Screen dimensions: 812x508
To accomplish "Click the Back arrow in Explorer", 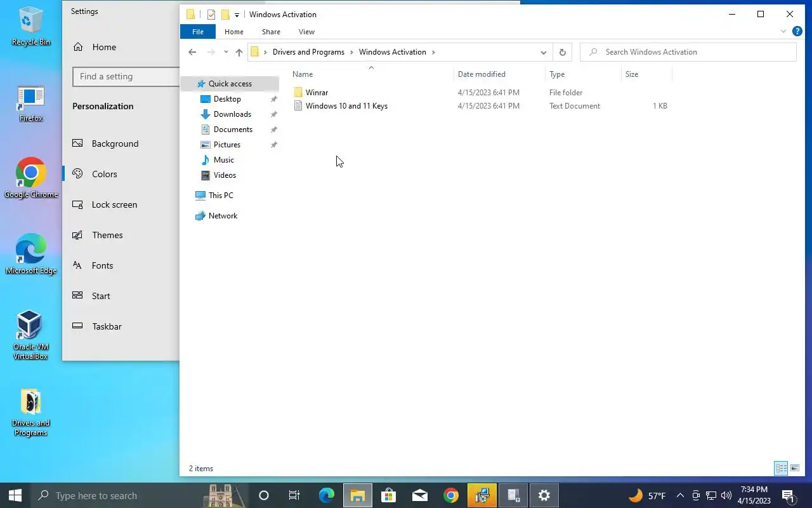I will [x=193, y=52].
